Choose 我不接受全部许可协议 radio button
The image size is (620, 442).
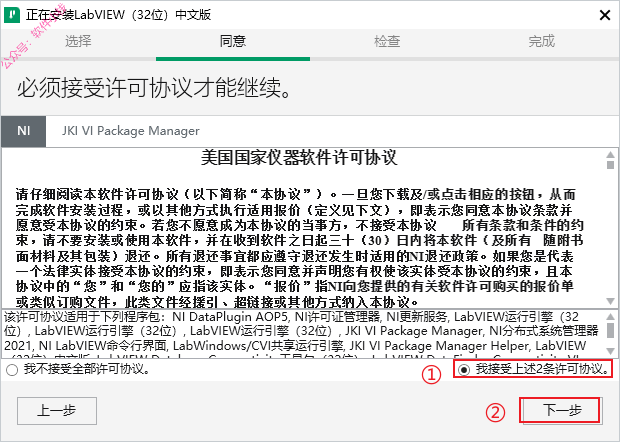tap(12, 370)
